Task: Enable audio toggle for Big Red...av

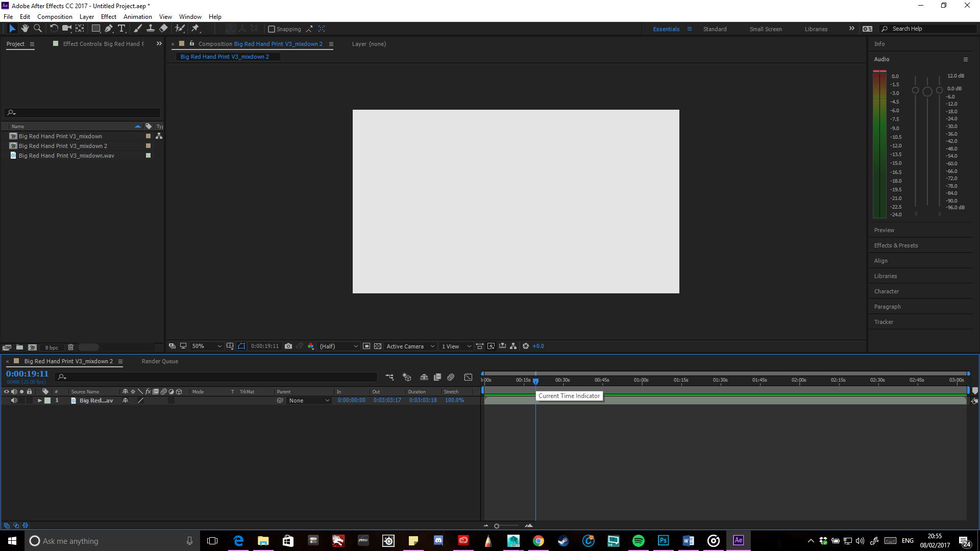Action: (x=14, y=400)
